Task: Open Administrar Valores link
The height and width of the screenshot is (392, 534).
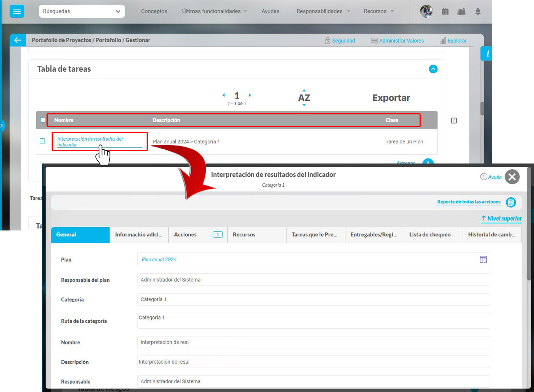Action: tap(397, 41)
